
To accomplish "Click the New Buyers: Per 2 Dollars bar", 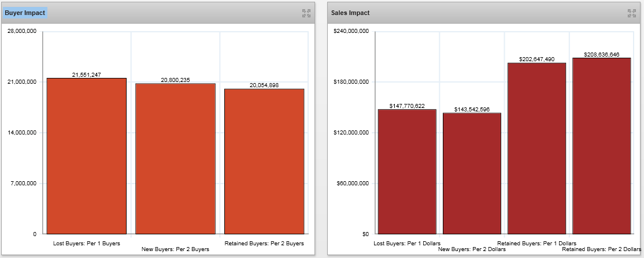I will [x=472, y=173].
